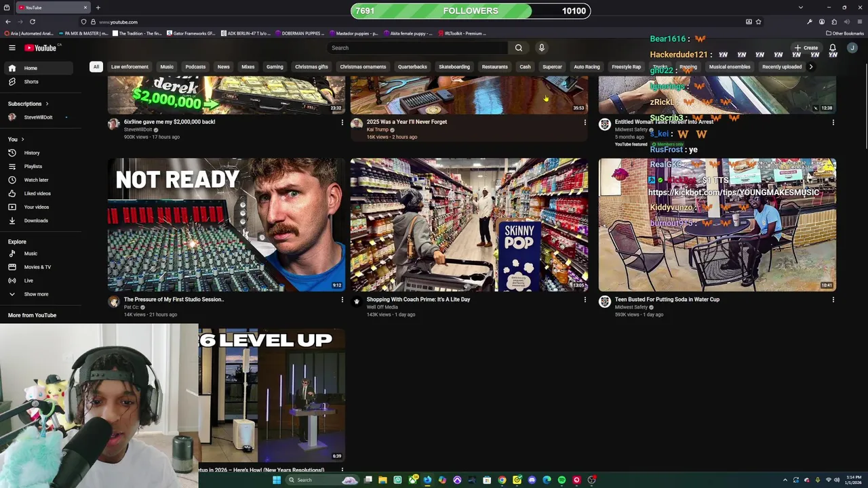The height and width of the screenshot is (488, 868).
Task: Select the Recently uploaded chip
Action: (782, 66)
